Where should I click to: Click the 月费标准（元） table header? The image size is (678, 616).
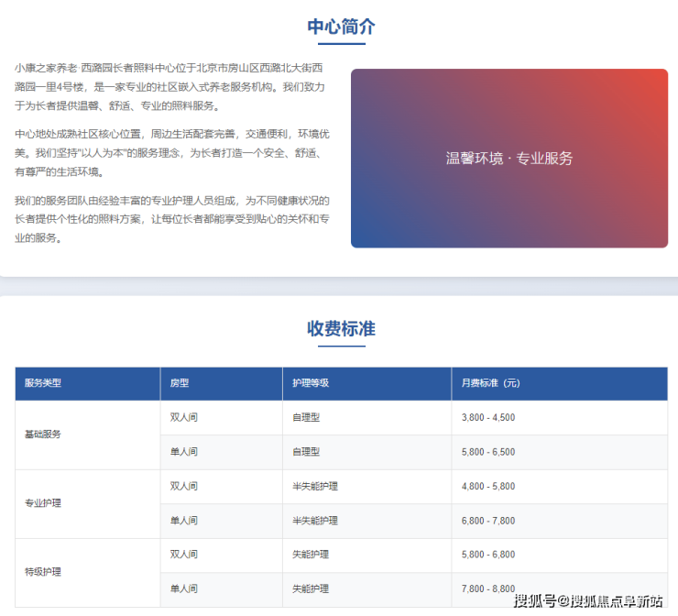click(490, 383)
